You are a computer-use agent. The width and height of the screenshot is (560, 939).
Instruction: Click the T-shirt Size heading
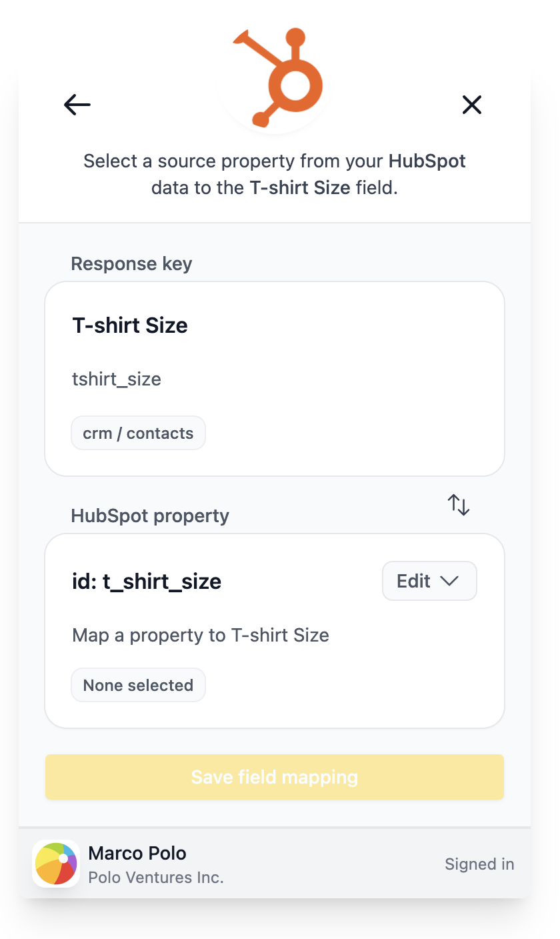pos(130,325)
